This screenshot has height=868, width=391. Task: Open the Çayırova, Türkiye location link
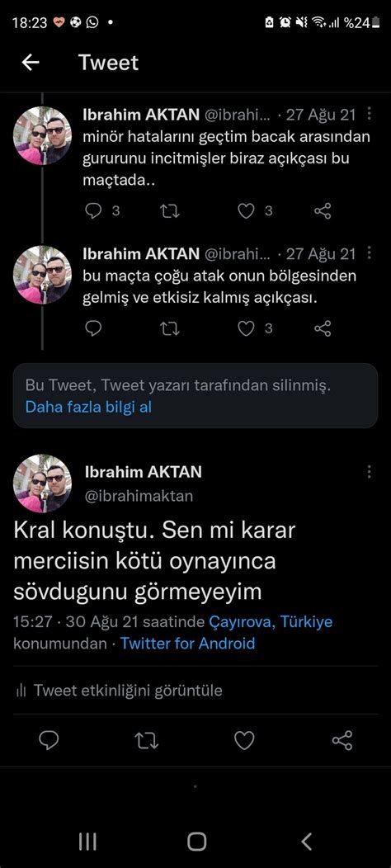pos(271,621)
